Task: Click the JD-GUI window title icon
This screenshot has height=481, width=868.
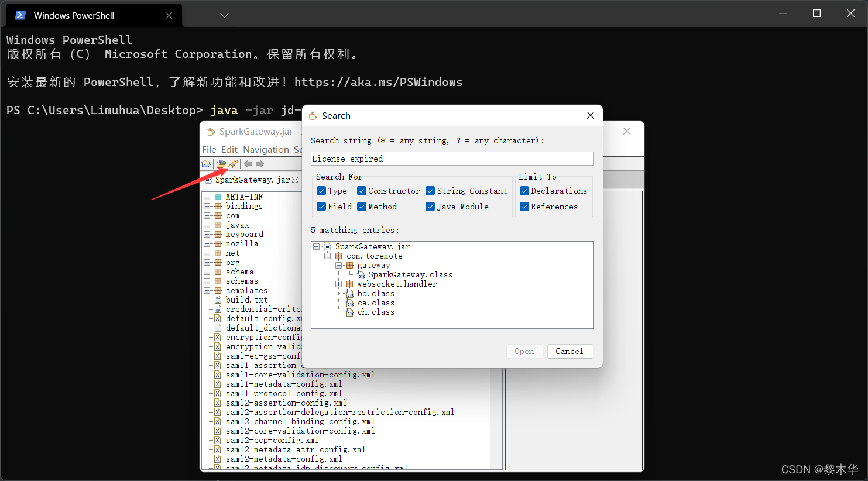Action: [211, 132]
